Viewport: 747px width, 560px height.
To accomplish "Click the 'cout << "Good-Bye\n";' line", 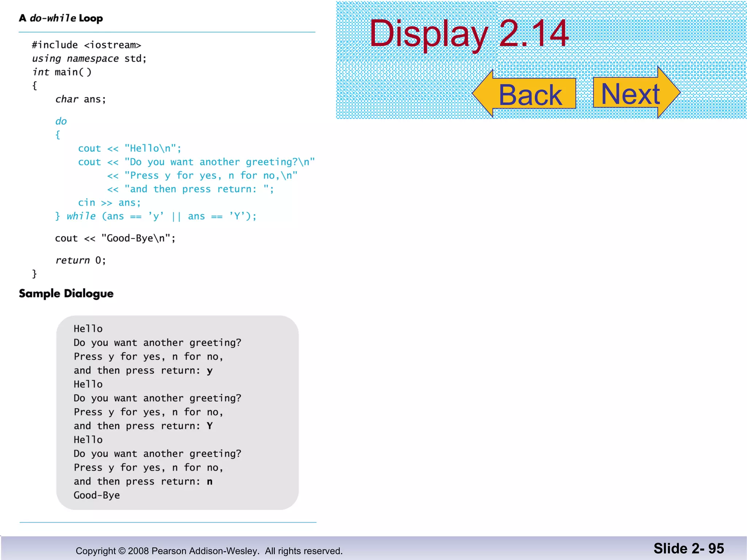I will click(115, 238).
